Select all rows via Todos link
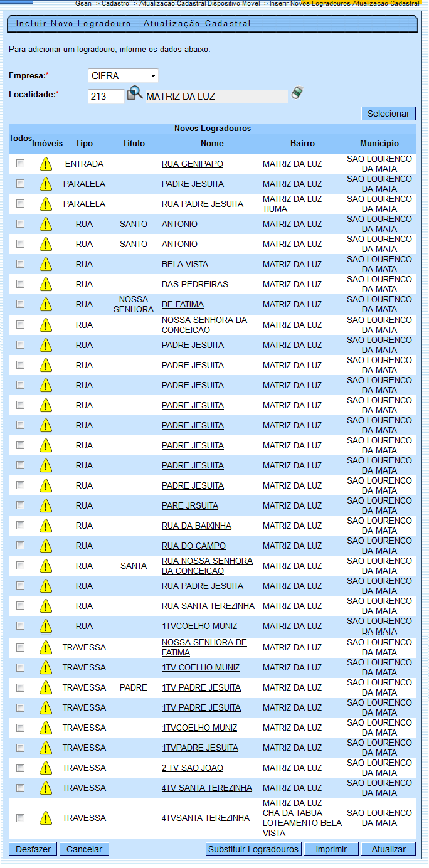This screenshot has height=868, width=429. (20, 139)
